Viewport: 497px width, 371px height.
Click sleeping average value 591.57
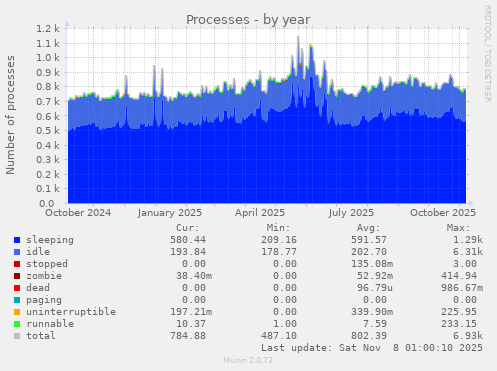(x=369, y=240)
